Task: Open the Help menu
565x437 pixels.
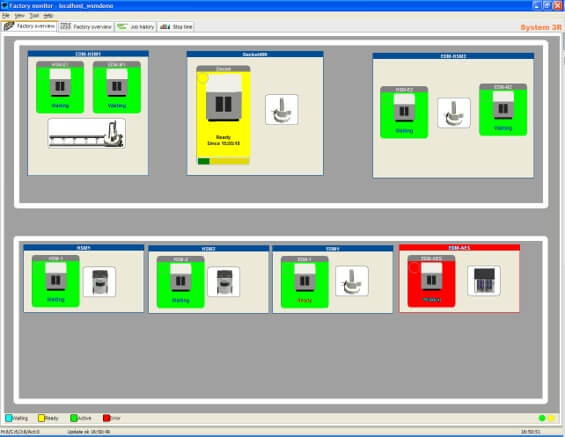Action: pyautogui.click(x=48, y=16)
